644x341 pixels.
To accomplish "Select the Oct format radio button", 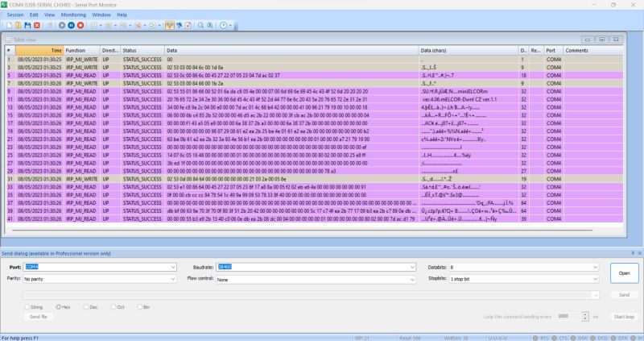I will [114, 307].
